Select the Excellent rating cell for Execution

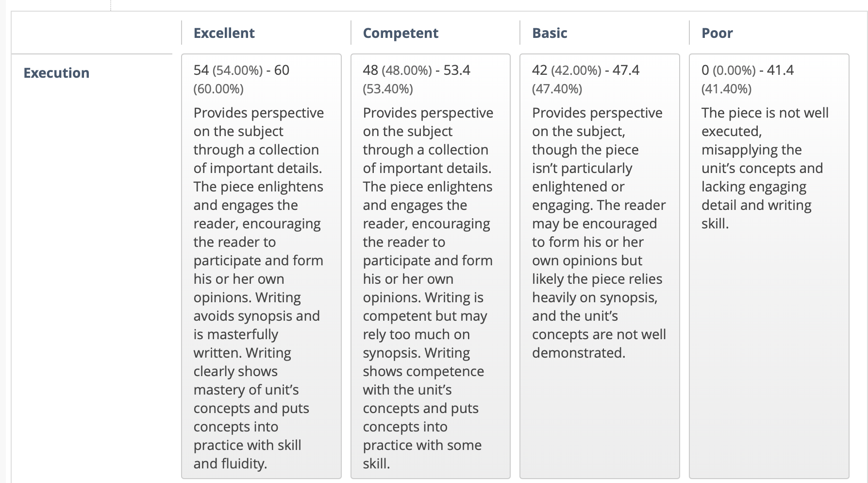click(261, 266)
